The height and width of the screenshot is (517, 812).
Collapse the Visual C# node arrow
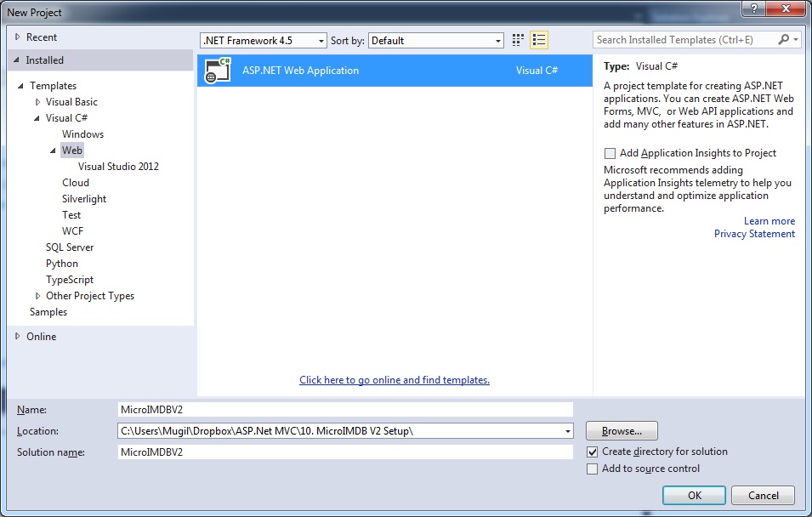pos(37,118)
